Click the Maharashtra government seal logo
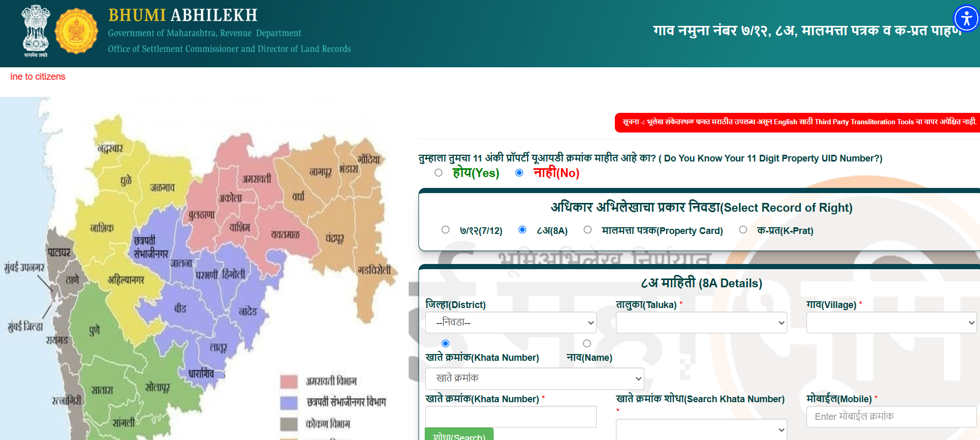980x440 pixels. 76,31
